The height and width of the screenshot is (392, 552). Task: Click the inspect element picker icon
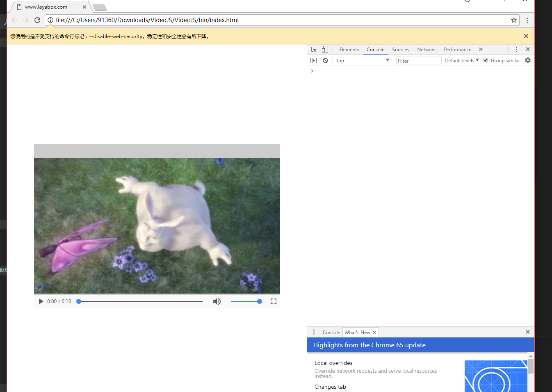pyautogui.click(x=314, y=50)
